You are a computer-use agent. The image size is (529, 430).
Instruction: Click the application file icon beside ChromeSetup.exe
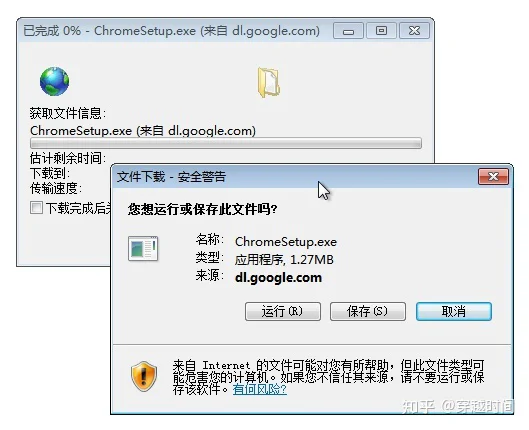(143, 249)
